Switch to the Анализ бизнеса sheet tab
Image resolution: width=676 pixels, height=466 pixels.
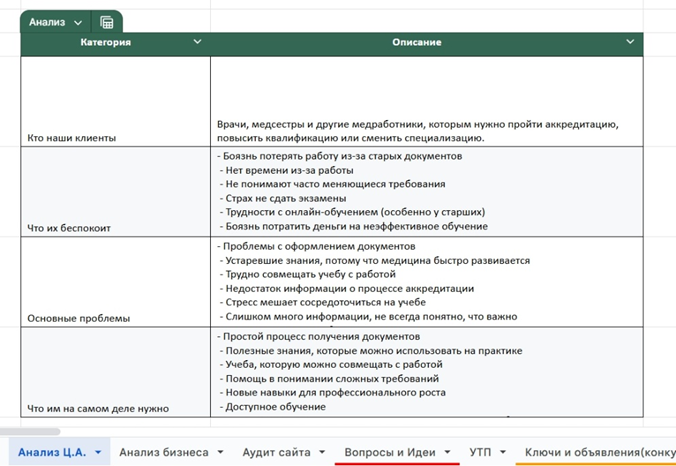(x=164, y=452)
